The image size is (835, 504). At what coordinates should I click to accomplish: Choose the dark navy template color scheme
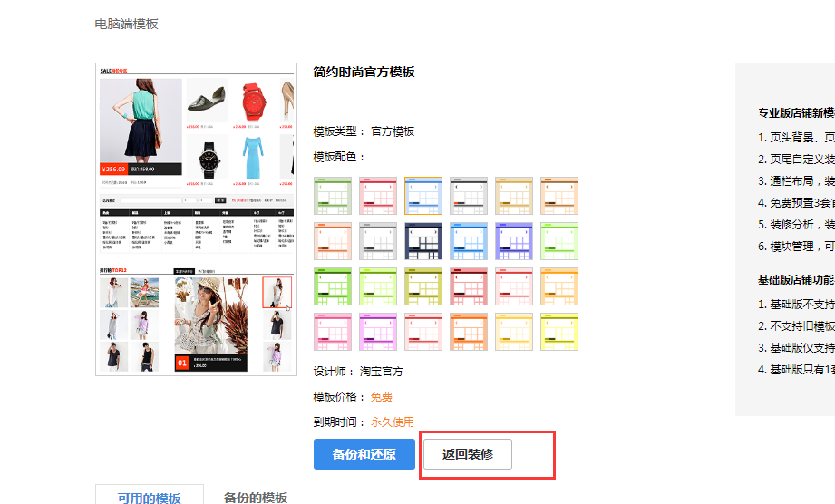click(x=422, y=241)
